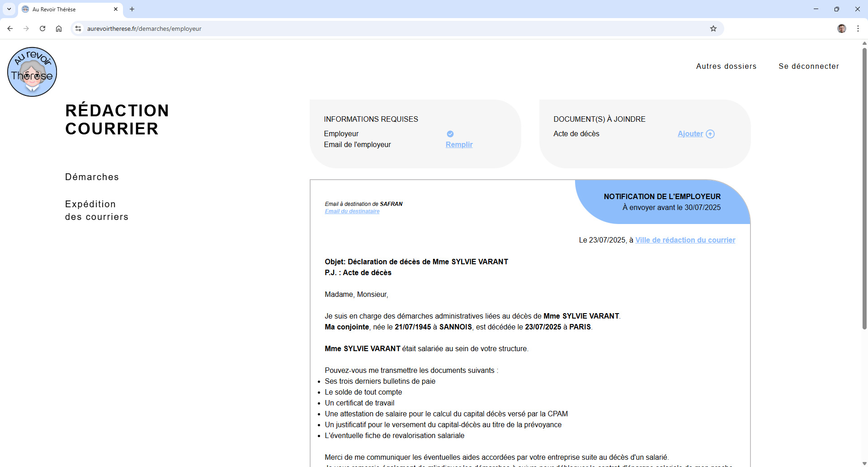Select Démarches in the sidebar

coord(92,177)
